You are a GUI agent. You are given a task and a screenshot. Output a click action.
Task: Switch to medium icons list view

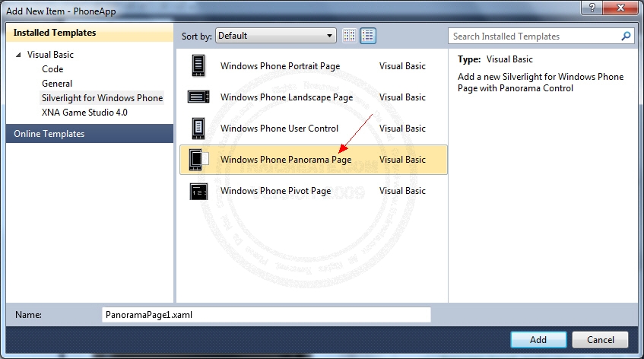coord(368,36)
